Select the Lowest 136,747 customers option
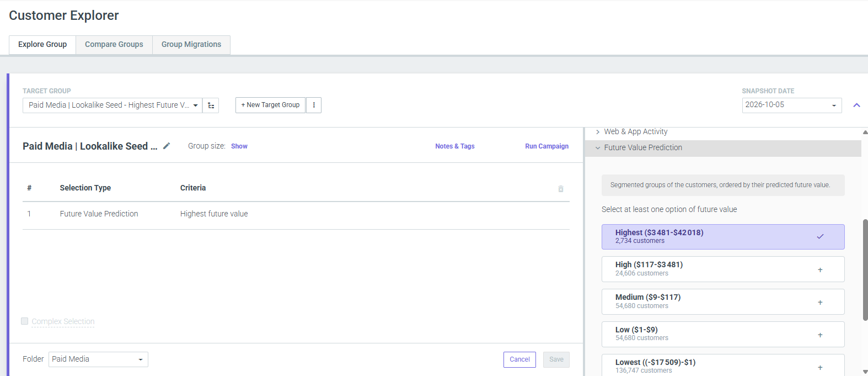Viewport: 868px width, 376px height. (723, 365)
